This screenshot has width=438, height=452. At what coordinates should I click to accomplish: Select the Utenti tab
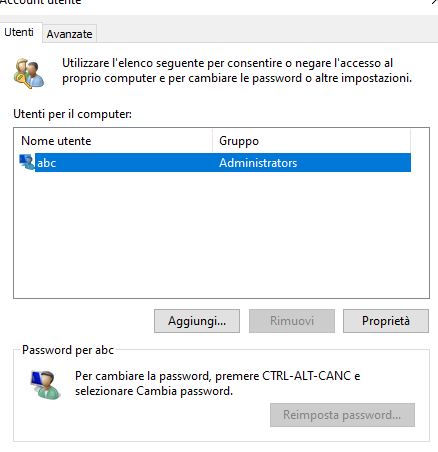(19, 32)
